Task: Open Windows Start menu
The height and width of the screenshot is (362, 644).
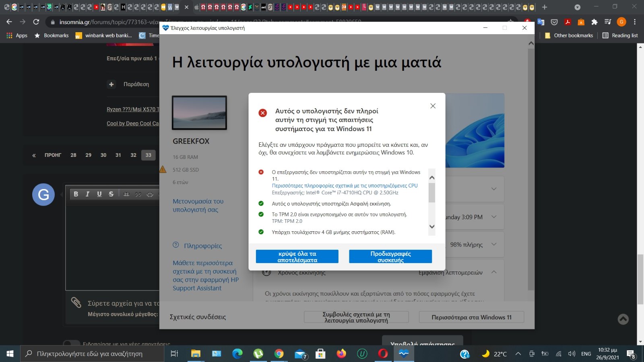Action: pos(10,354)
